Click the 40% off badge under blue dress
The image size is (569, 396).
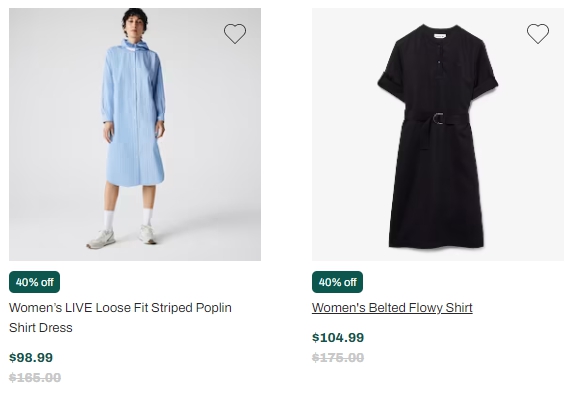tap(34, 282)
